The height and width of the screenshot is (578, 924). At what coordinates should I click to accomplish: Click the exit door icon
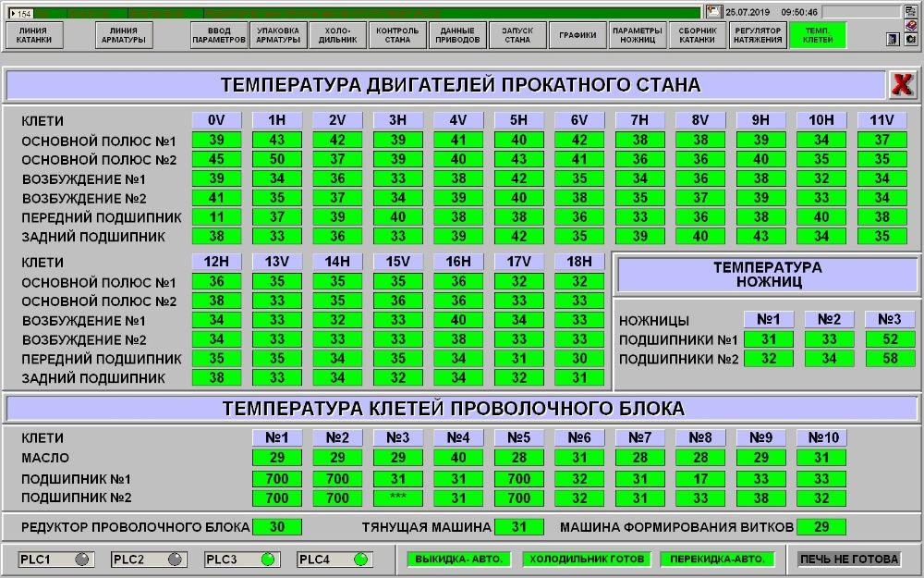point(894,39)
